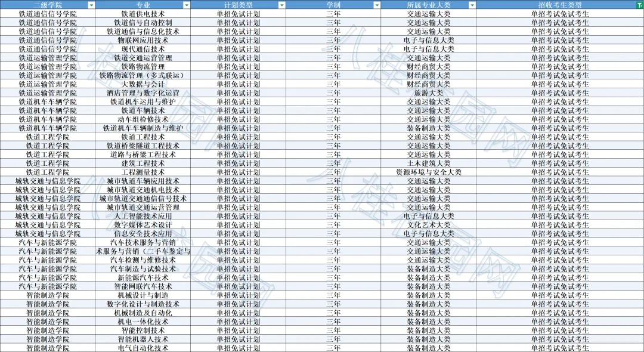Select the 机械设计与制造 cell

[143, 295]
